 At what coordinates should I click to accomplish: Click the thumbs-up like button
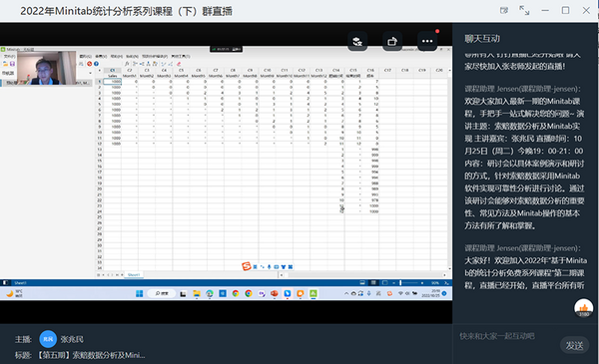point(584,307)
